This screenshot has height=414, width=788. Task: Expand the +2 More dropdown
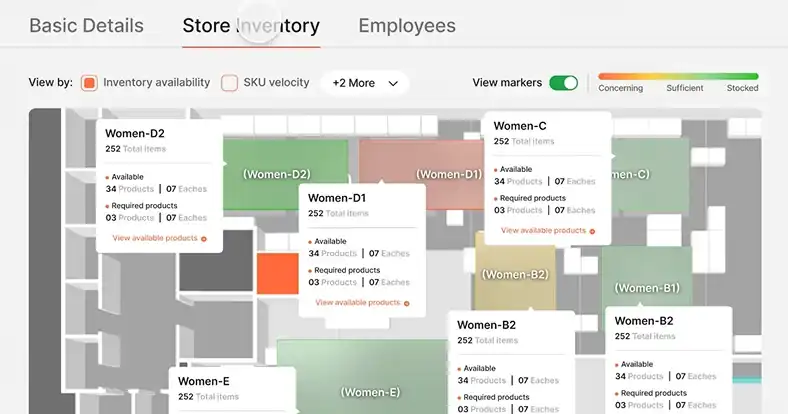click(x=365, y=83)
